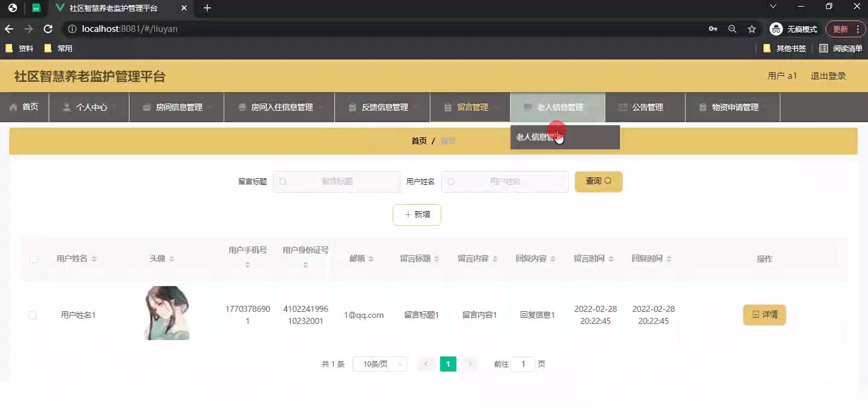The width and height of the screenshot is (868, 407).
Task: Click the 个人中心 person icon
Action: [66, 107]
